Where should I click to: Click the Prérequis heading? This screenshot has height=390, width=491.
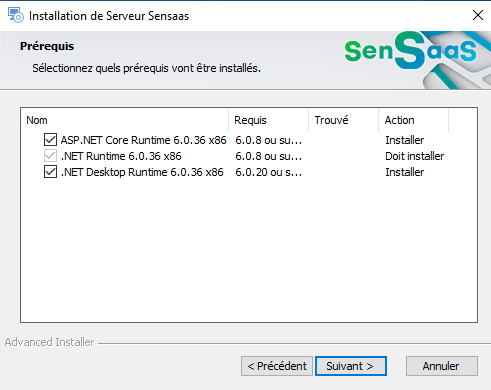[x=47, y=46]
